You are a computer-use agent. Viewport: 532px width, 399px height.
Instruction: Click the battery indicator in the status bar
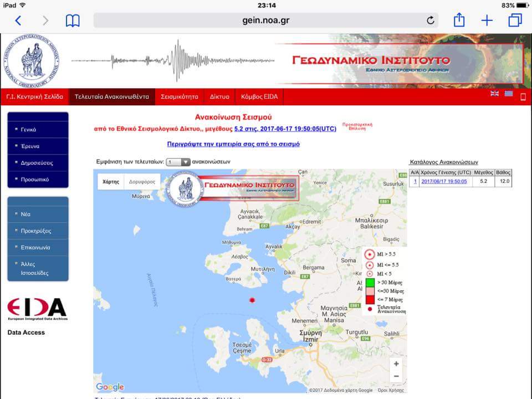pyautogui.click(x=522, y=6)
